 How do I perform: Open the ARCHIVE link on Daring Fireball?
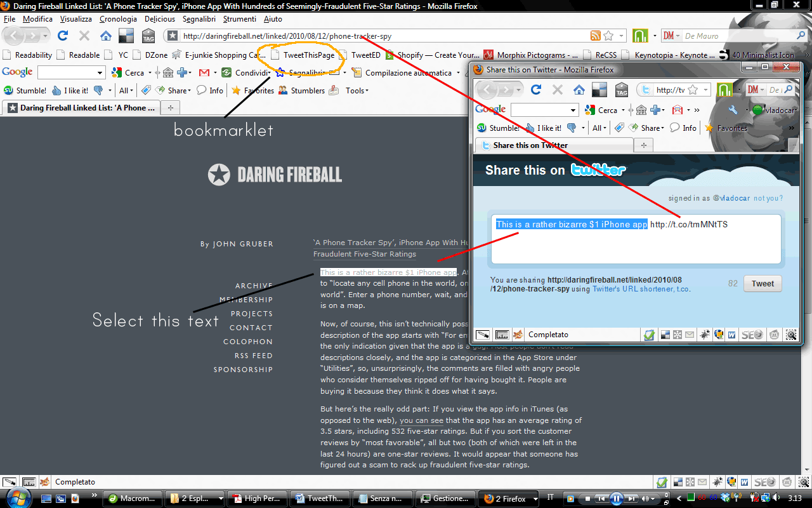pyautogui.click(x=254, y=286)
